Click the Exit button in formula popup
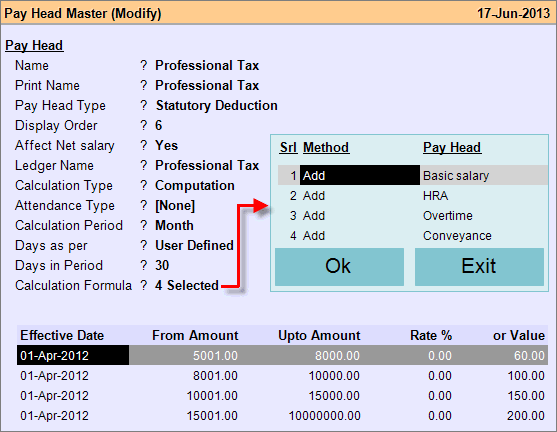The image size is (557, 432). (479, 266)
